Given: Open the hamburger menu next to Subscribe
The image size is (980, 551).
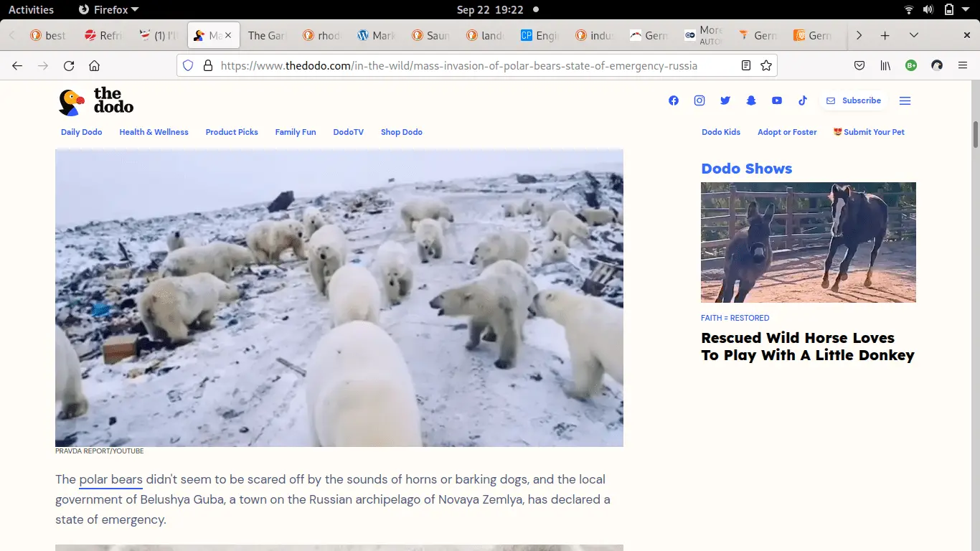Looking at the screenshot, I should [x=905, y=100].
